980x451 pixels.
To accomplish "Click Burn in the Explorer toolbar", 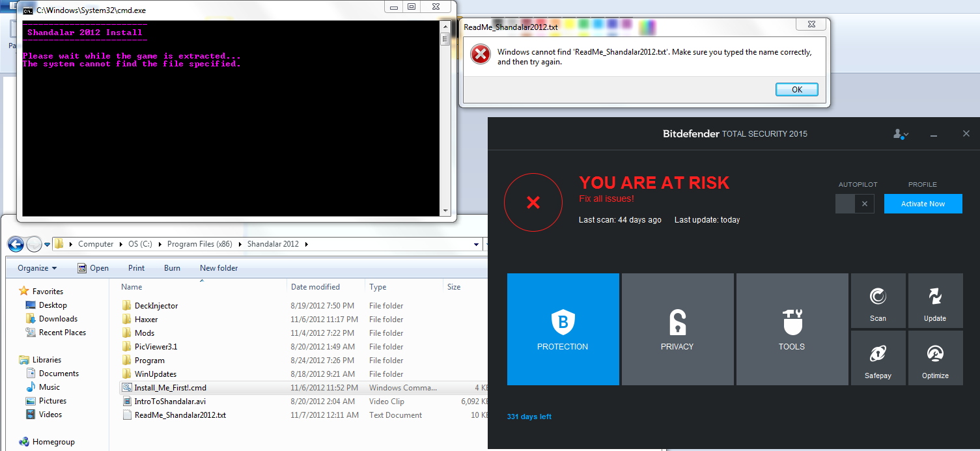I will tap(172, 268).
